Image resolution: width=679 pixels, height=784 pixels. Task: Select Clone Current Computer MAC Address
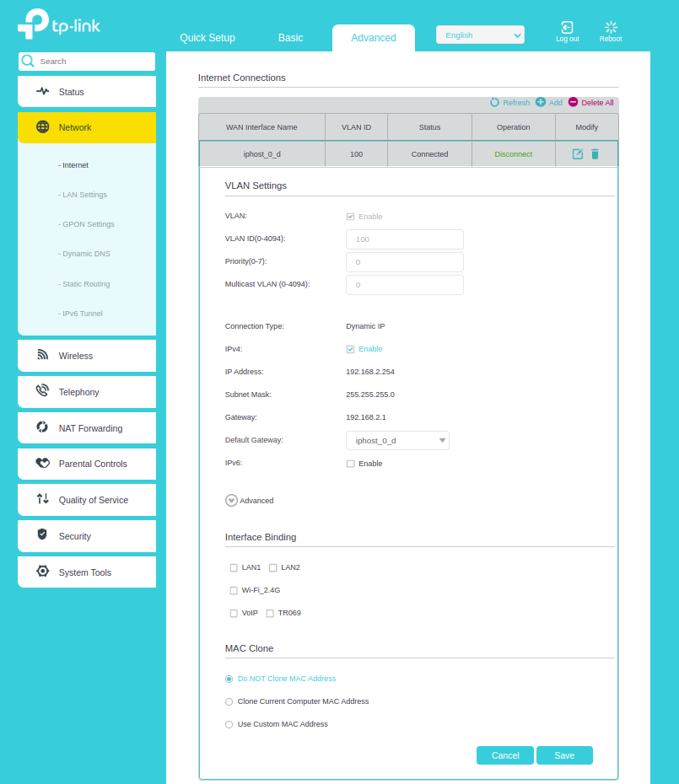(229, 701)
